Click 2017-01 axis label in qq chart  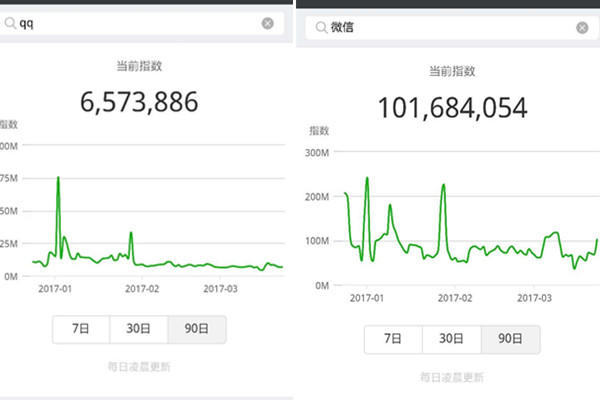pyautogui.click(x=55, y=289)
